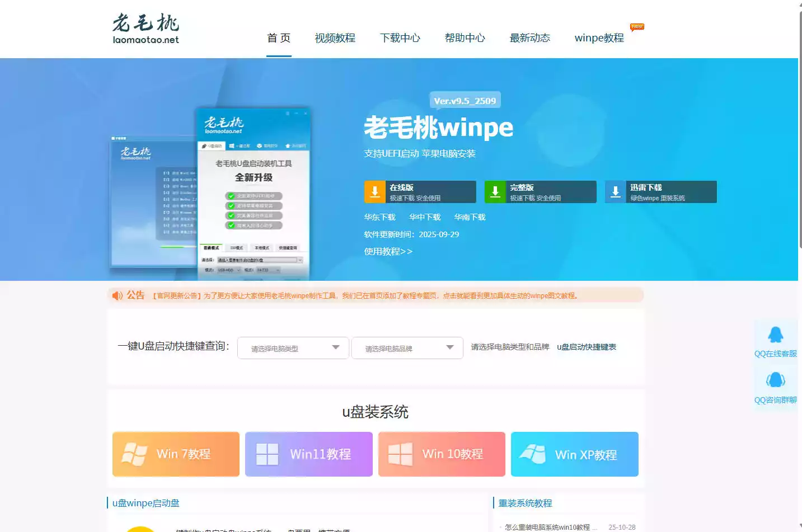Open the 视频教程 menu item

(335, 38)
